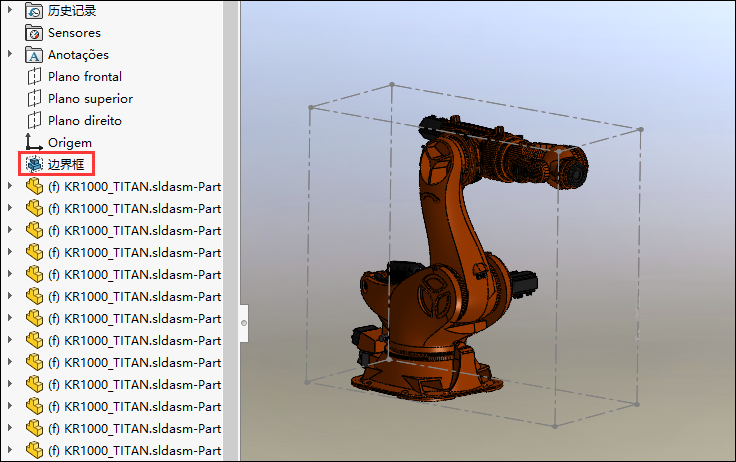Expand the second KR1000_TITAN part node

(x=10, y=208)
